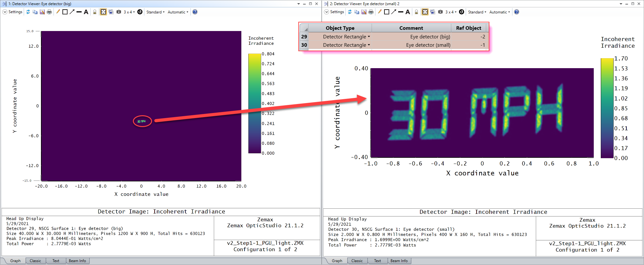Click the overlay layers icon in big viewer

(119, 12)
